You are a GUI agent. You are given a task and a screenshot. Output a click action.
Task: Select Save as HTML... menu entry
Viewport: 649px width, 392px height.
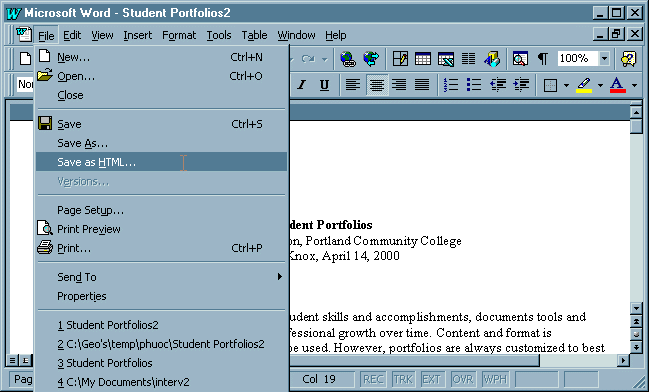click(x=161, y=162)
